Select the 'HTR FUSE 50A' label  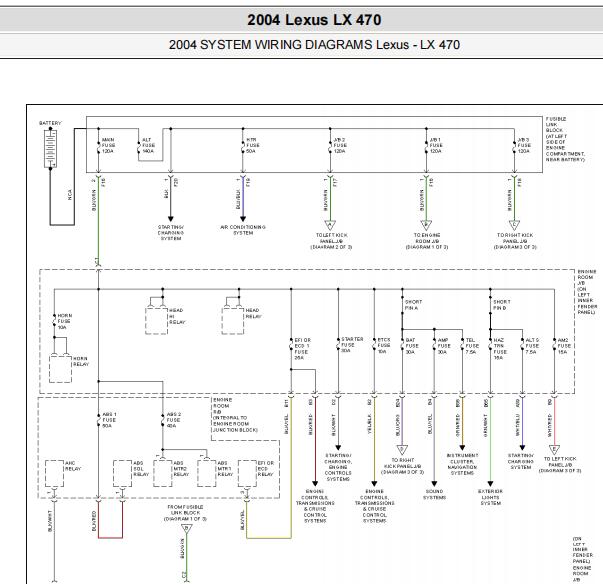pyautogui.click(x=253, y=145)
